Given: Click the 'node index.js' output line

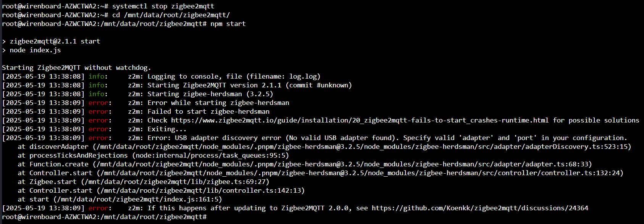Looking at the screenshot, I should [x=35, y=50].
